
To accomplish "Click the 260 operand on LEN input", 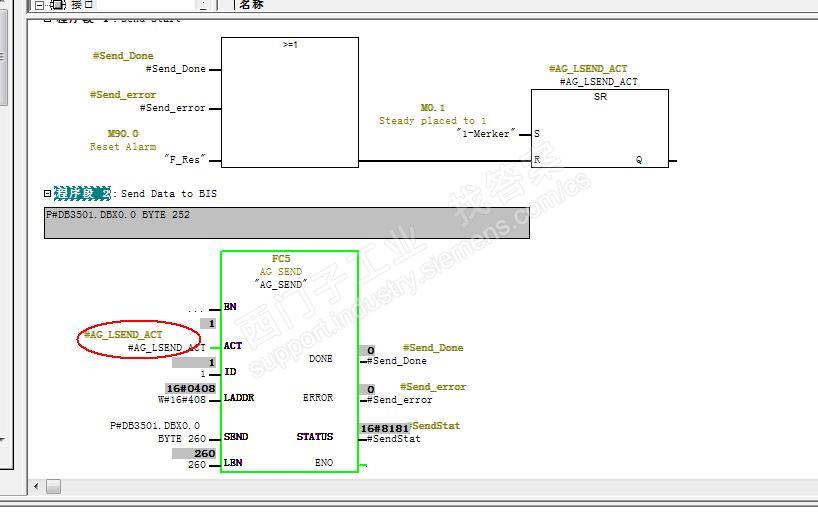I will 197,465.
